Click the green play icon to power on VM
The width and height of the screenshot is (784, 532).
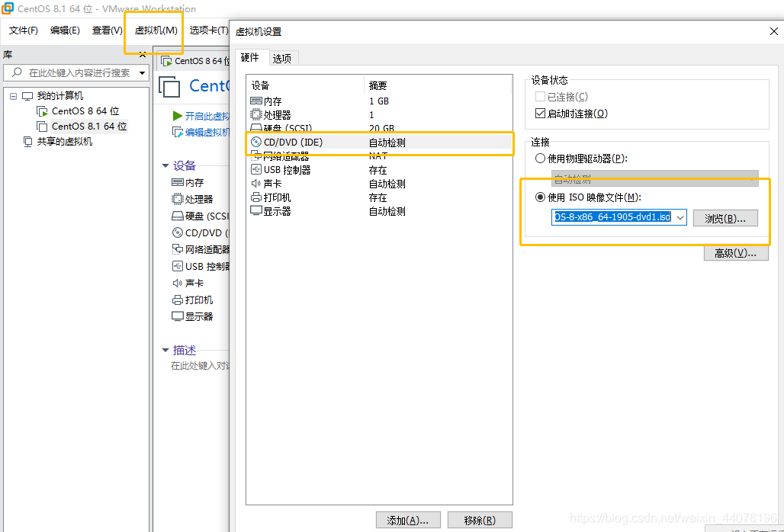coord(177,116)
